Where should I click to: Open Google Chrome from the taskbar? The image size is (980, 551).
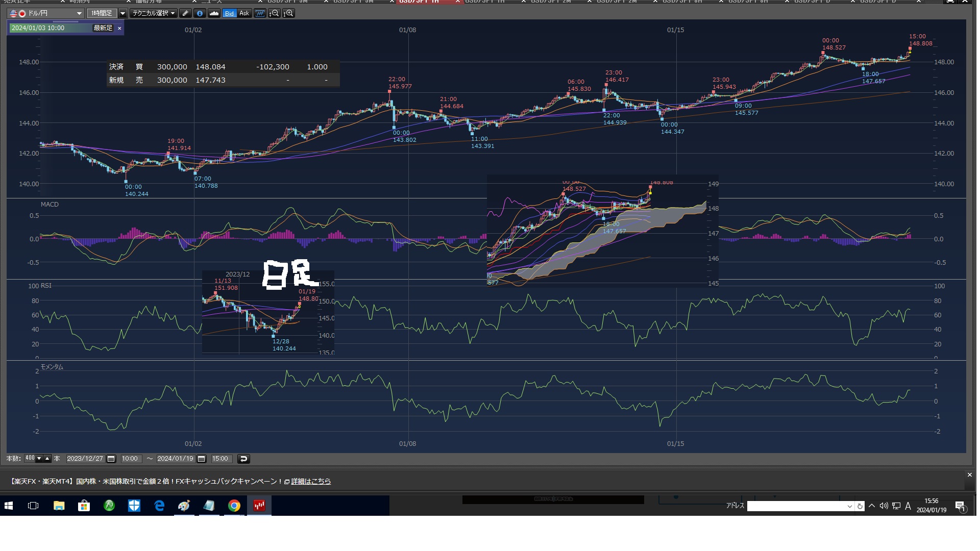click(x=234, y=506)
